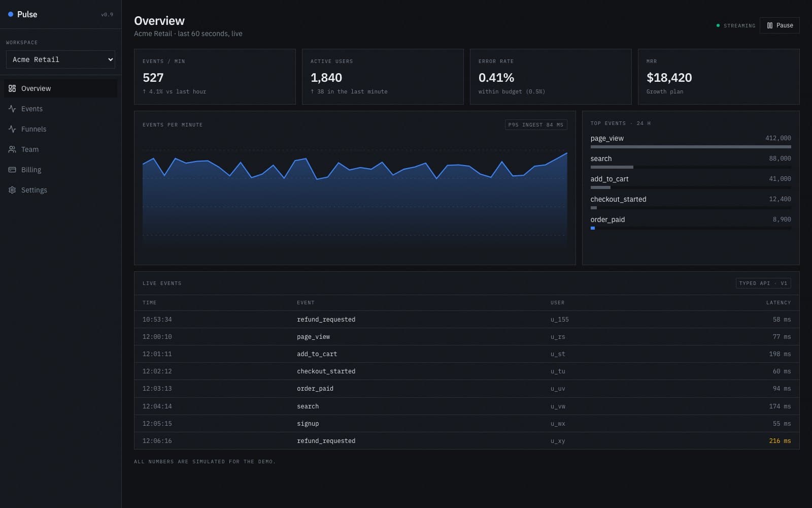The width and height of the screenshot is (812, 508).
Task: Open the Overview menu item
Action: pyautogui.click(x=60, y=88)
